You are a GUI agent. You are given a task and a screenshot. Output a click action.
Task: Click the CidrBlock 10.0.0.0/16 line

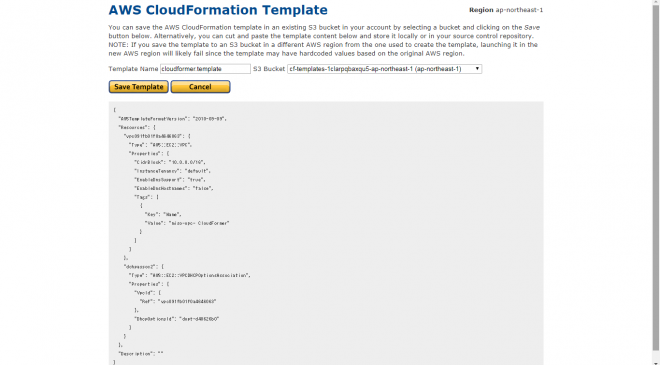point(170,162)
